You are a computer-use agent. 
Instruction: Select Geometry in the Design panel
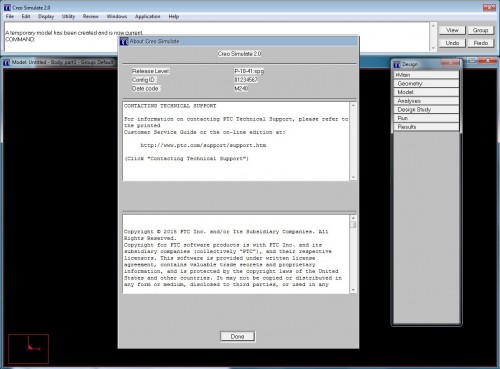click(426, 83)
